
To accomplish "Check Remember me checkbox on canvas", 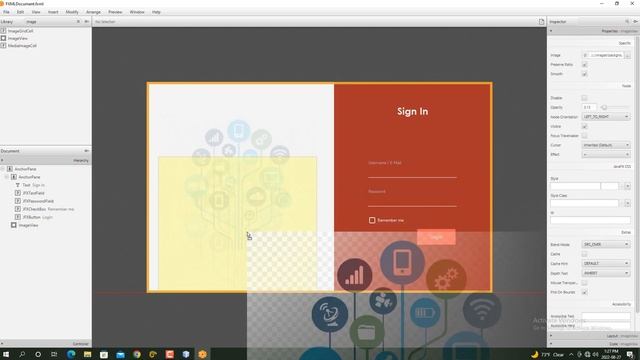I will coord(372,220).
